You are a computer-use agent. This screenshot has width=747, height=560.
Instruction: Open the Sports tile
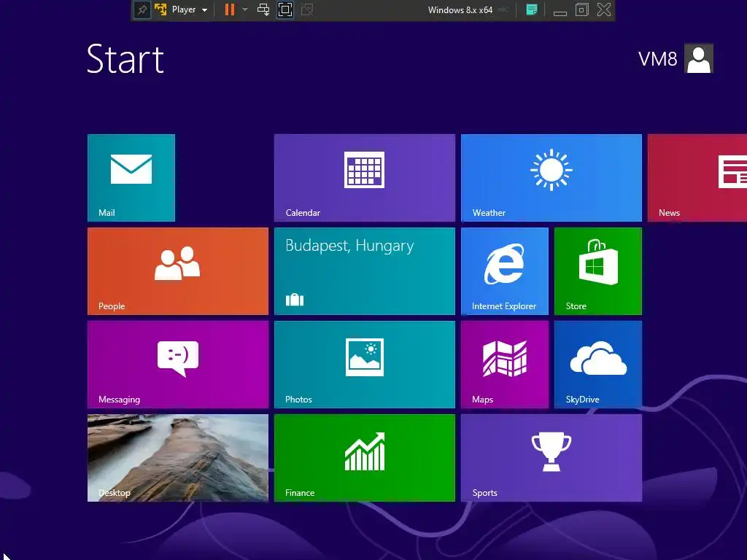551,458
